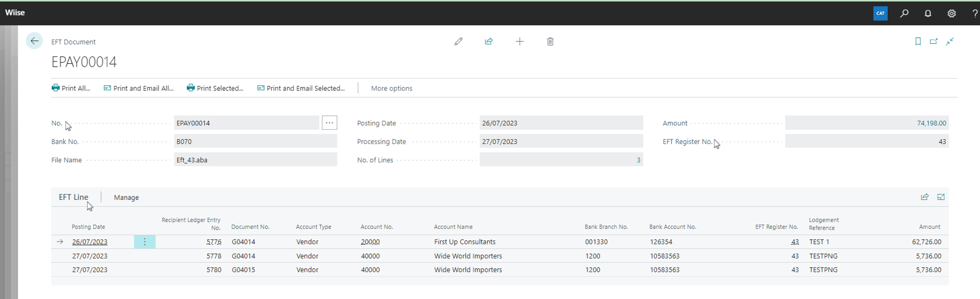
Task: Expand the EFT Line section to full view
Action: [x=941, y=197]
